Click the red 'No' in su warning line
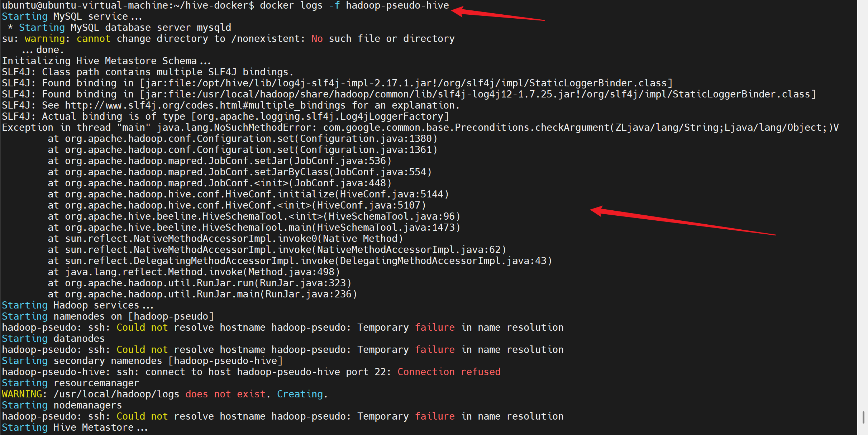Viewport: 868px width, 435px height. tap(317, 39)
